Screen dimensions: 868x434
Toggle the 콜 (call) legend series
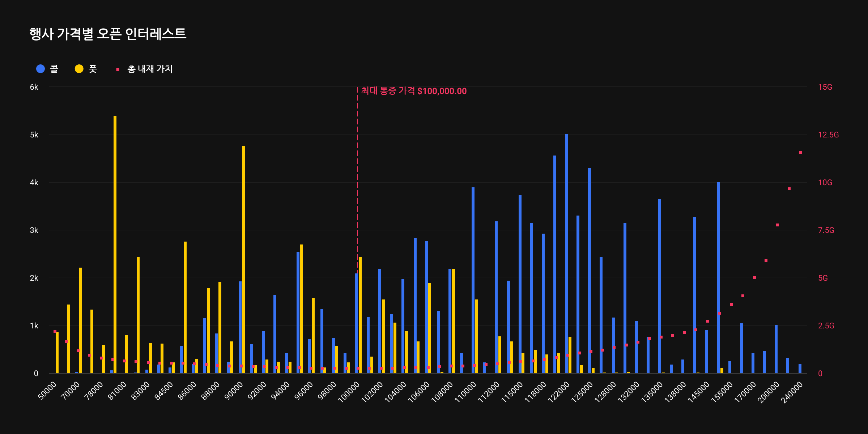pyautogui.click(x=54, y=69)
